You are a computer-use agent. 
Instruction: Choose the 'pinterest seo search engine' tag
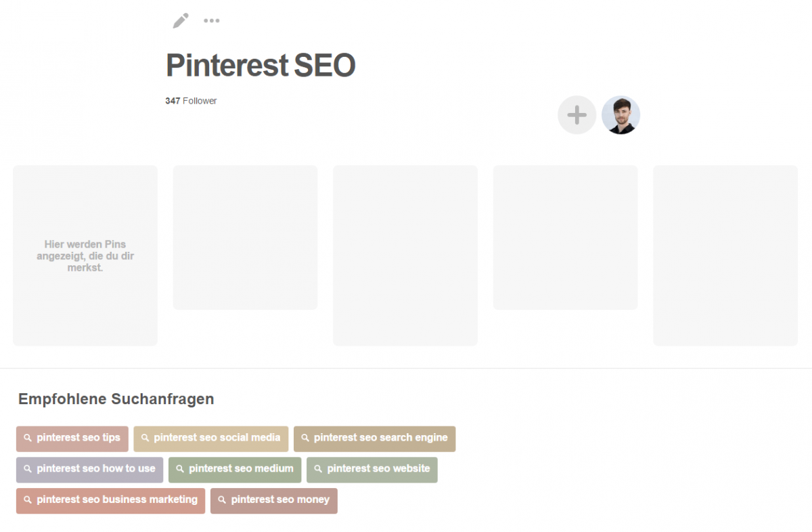tap(374, 438)
